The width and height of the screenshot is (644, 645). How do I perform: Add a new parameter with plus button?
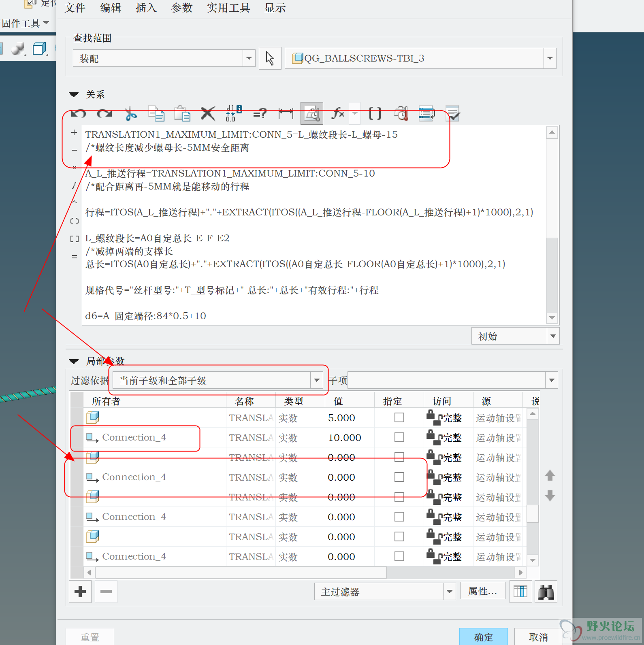(x=80, y=592)
